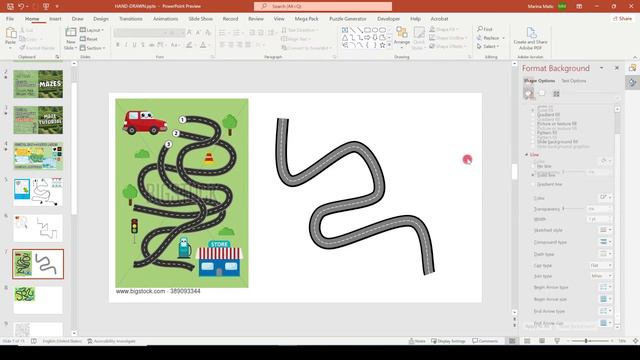Collapse the Line section
Image resolution: width=640 pixels, height=360 pixels.
click(x=527, y=155)
